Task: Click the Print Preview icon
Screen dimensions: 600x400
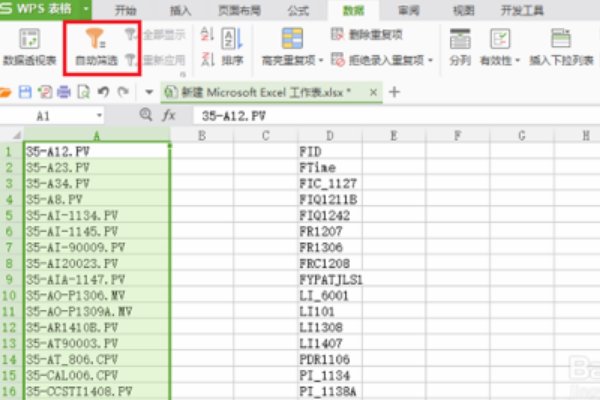Action: pyautogui.click(x=83, y=92)
